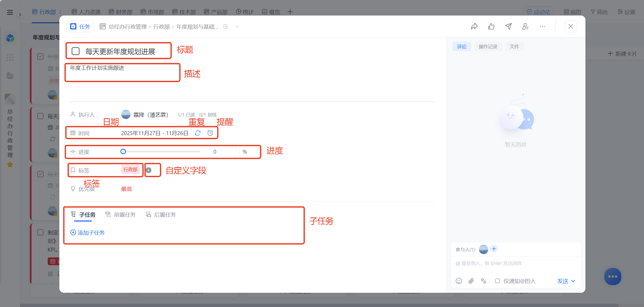Image resolution: width=644 pixels, height=307 pixels.
Task: Select the 子任务 tab
Action: tap(83, 215)
